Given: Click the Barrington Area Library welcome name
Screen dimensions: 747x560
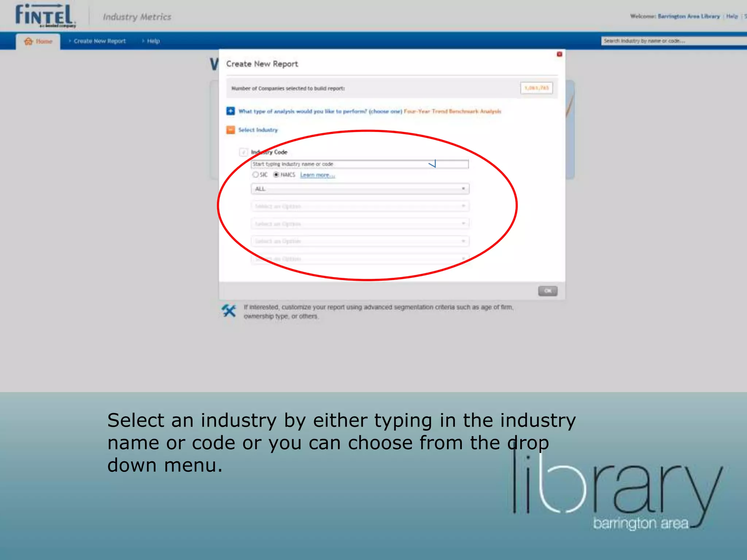Looking at the screenshot, I should tap(689, 16).
